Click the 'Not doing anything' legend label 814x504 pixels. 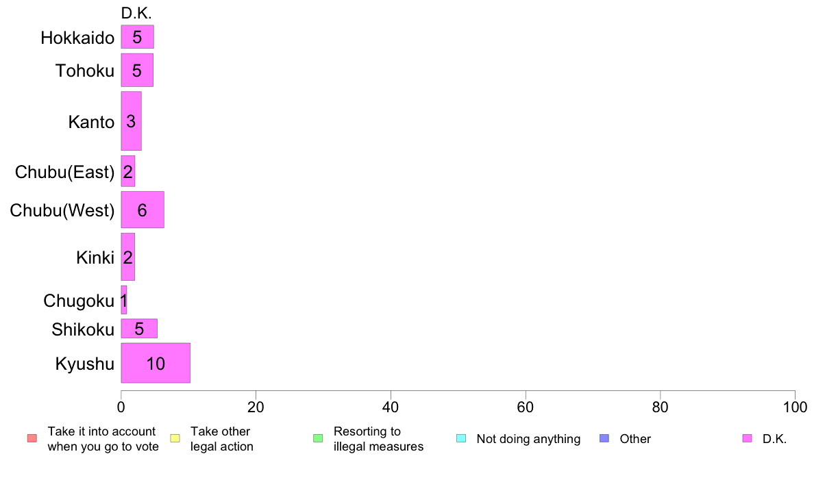(x=528, y=439)
